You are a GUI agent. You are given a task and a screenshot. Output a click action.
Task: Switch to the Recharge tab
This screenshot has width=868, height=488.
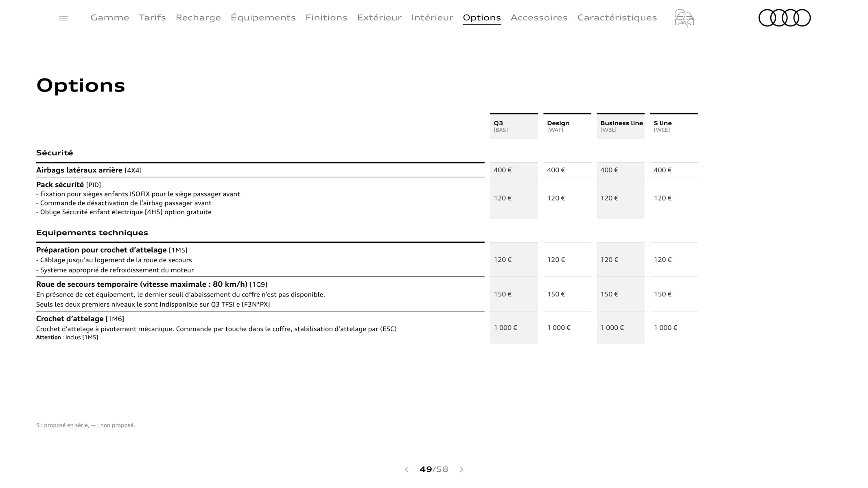pyautogui.click(x=198, y=17)
